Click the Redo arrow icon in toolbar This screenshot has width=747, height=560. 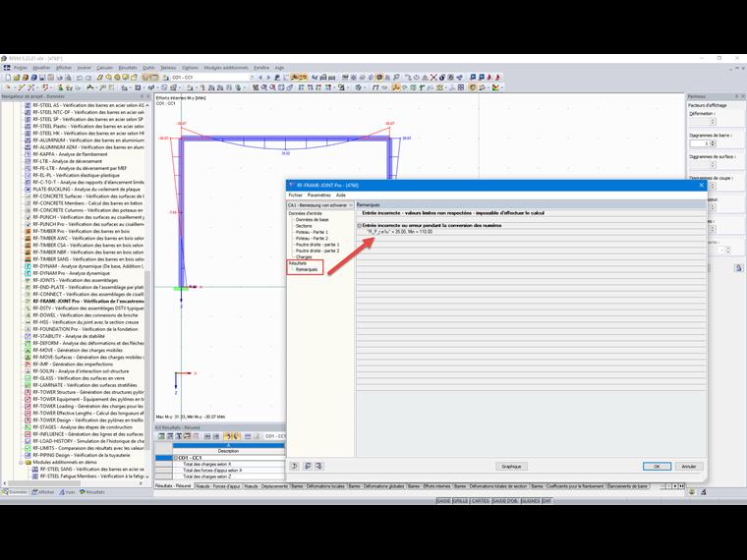coord(88,78)
